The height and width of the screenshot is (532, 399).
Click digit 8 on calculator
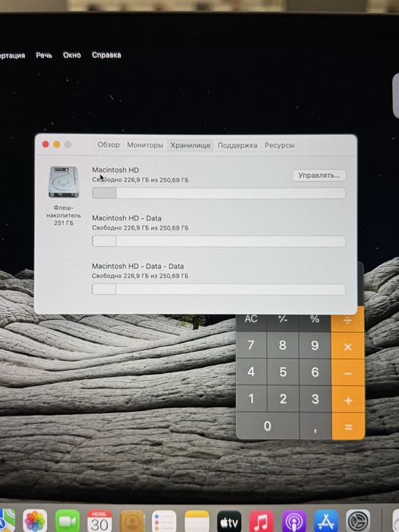point(283,345)
